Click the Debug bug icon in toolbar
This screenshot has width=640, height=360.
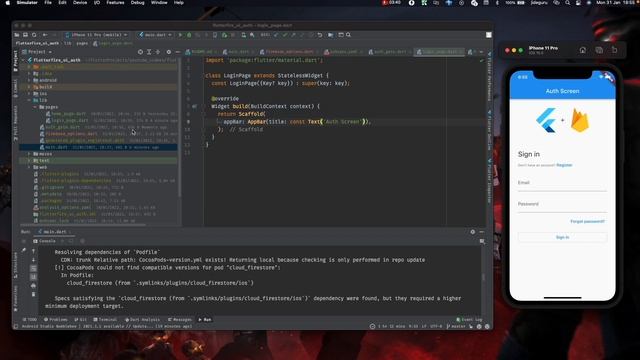(x=189, y=35)
